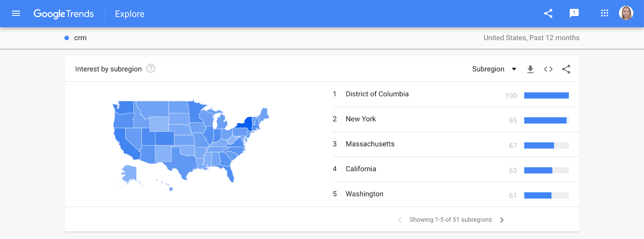Open the Google apps grid
Viewport: 644px width, 239px height.
605,13
